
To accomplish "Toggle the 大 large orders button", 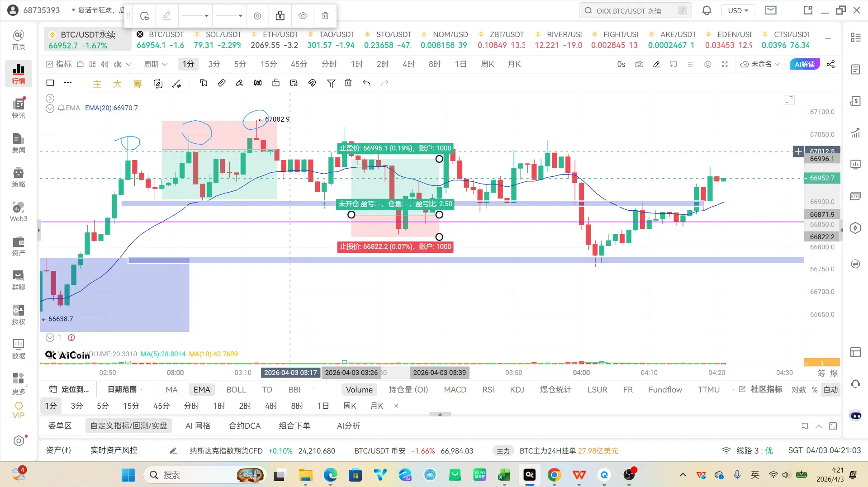I will point(117,84).
